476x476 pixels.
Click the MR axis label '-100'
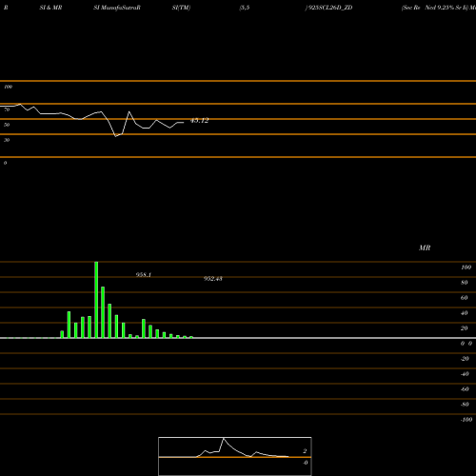pos(466,420)
